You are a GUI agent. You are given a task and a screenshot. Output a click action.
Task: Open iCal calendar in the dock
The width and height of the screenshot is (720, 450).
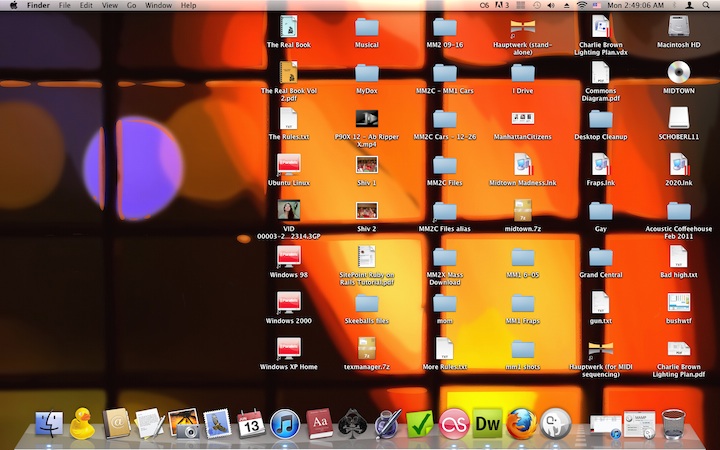point(251,424)
